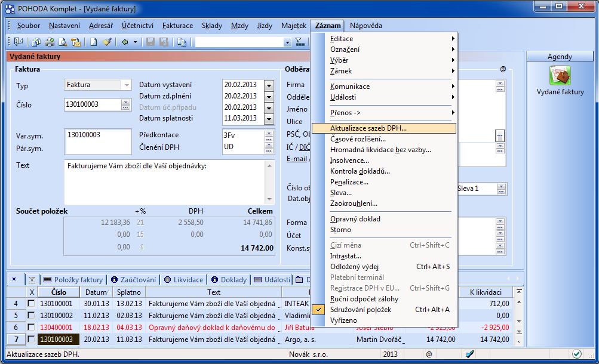
Task: Click the funnel icon beside the asterisk tab
Action: tap(32, 280)
